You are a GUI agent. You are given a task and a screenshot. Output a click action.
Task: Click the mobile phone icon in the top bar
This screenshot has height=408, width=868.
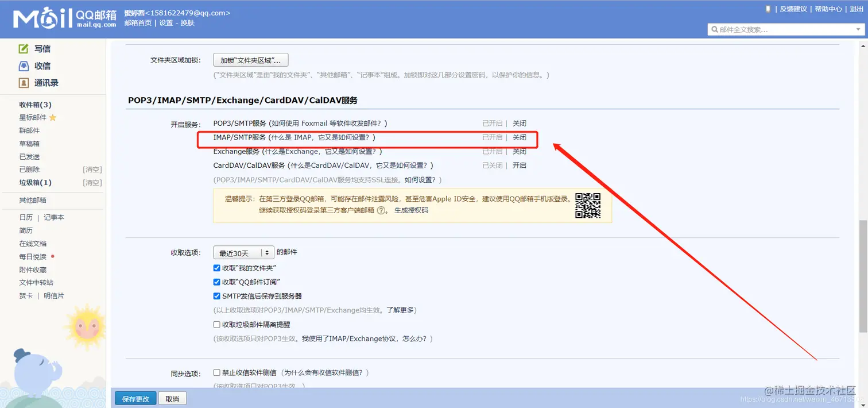[x=768, y=9]
